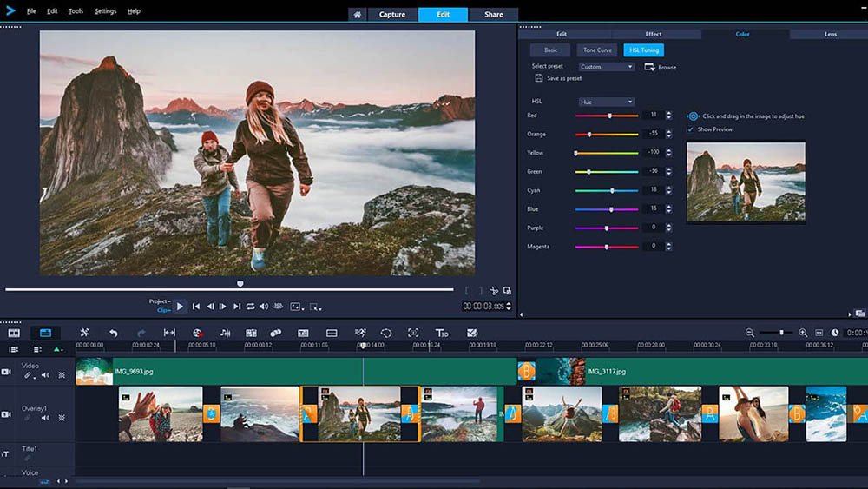This screenshot has width=868, height=489.
Task: Switch to Storyboard view icon
Action: (14, 333)
